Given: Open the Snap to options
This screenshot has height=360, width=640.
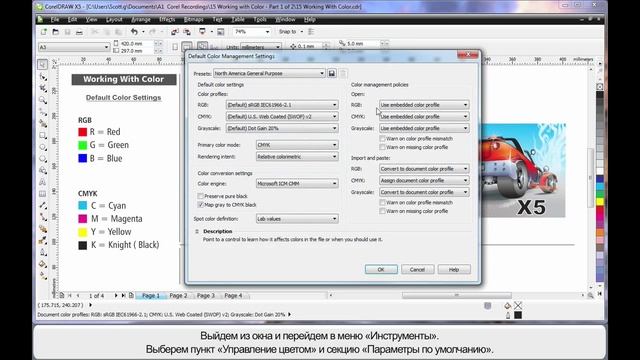Looking at the screenshot, I should coord(291,32).
